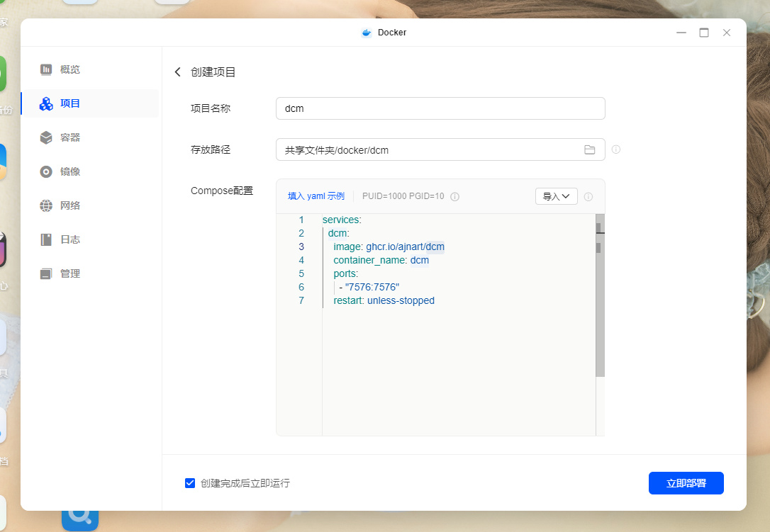Viewport: 770px width, 532px height.
Task: Click the 网络 globe icon
Action: (46, 205)
